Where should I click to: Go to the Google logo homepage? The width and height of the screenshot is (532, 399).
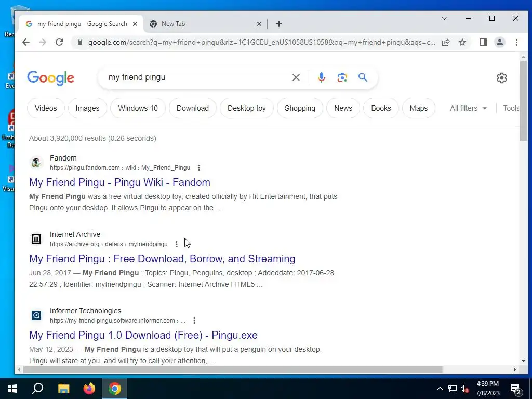click(x=50, y=78)
